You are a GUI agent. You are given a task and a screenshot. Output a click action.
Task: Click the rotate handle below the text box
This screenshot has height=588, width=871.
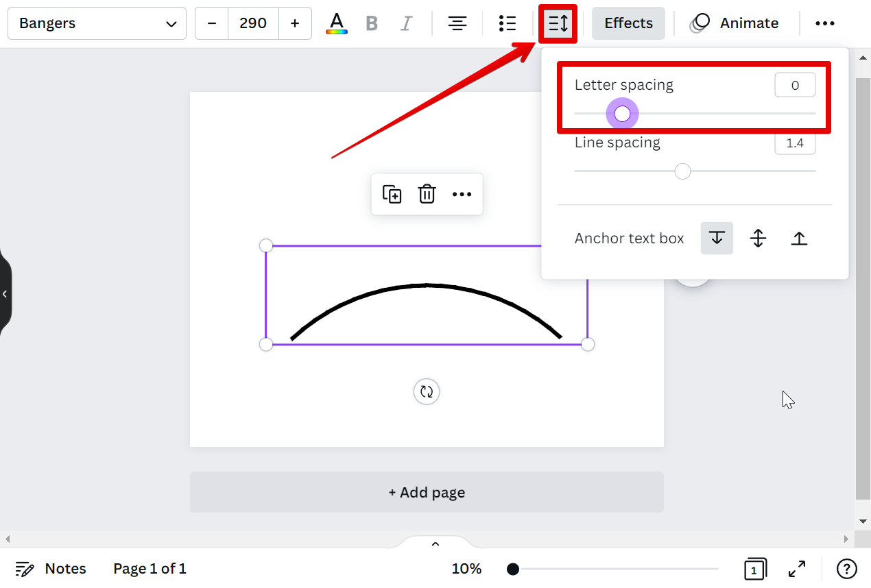[x=427, y=392]
